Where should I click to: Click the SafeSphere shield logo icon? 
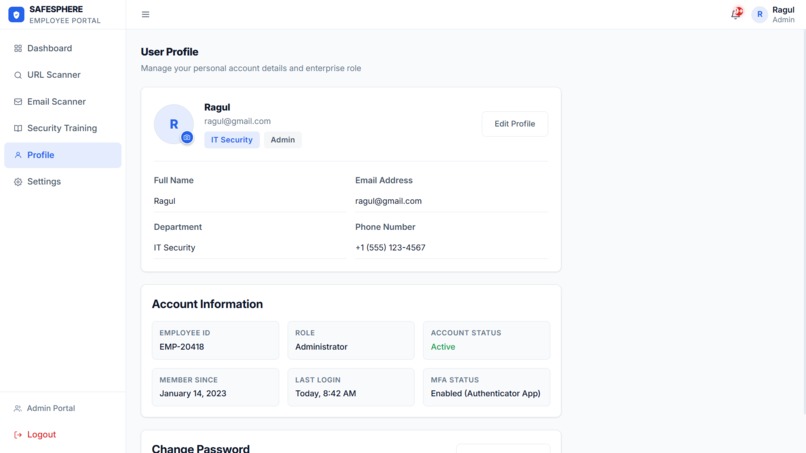[16, 14]
